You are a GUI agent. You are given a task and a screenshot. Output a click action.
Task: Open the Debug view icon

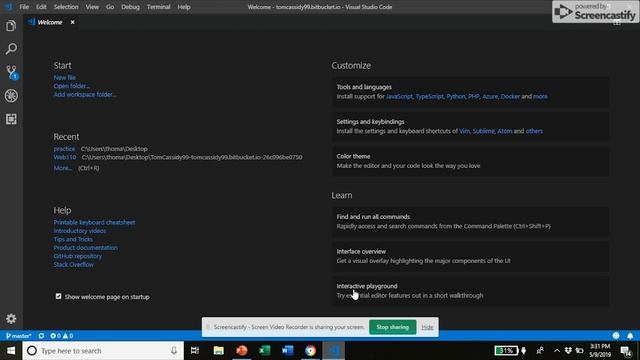tap(11, 96)
